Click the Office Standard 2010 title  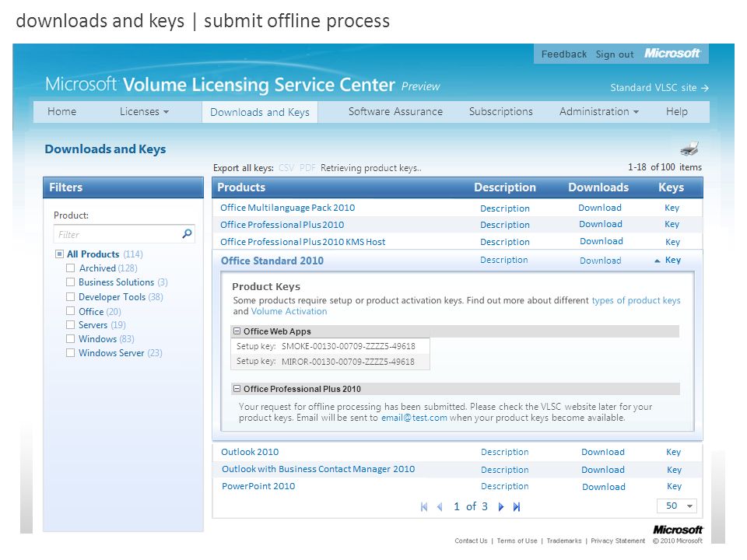click(272, 261)
